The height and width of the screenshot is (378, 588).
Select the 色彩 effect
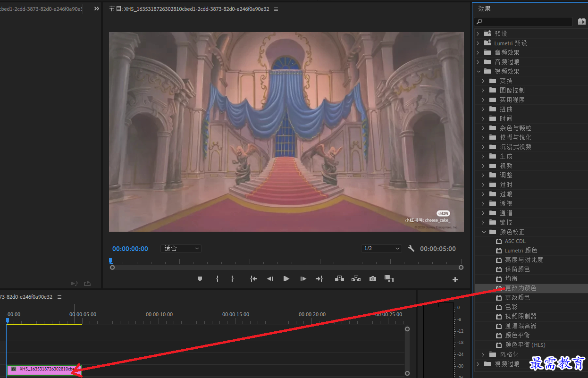point(511,307)
